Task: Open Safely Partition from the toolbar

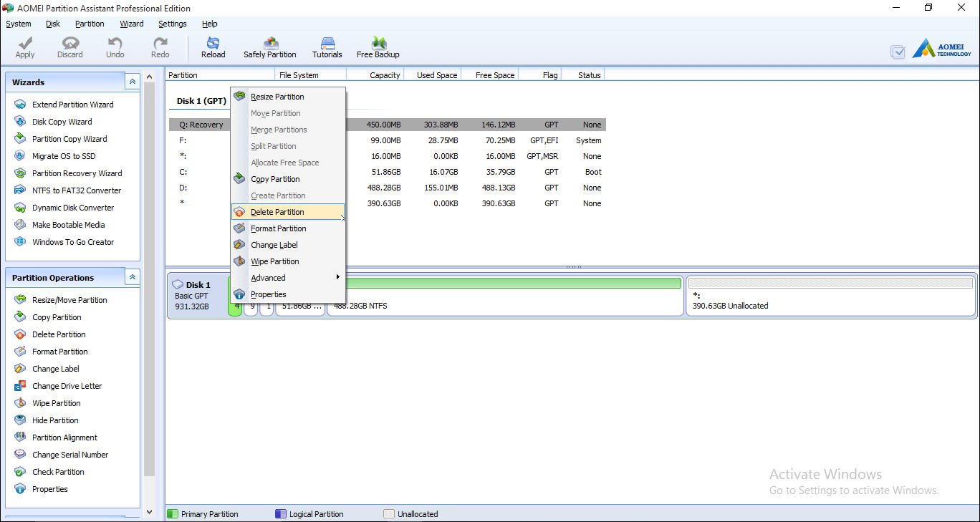Action: pyautogui.click(x=270, y=48)
